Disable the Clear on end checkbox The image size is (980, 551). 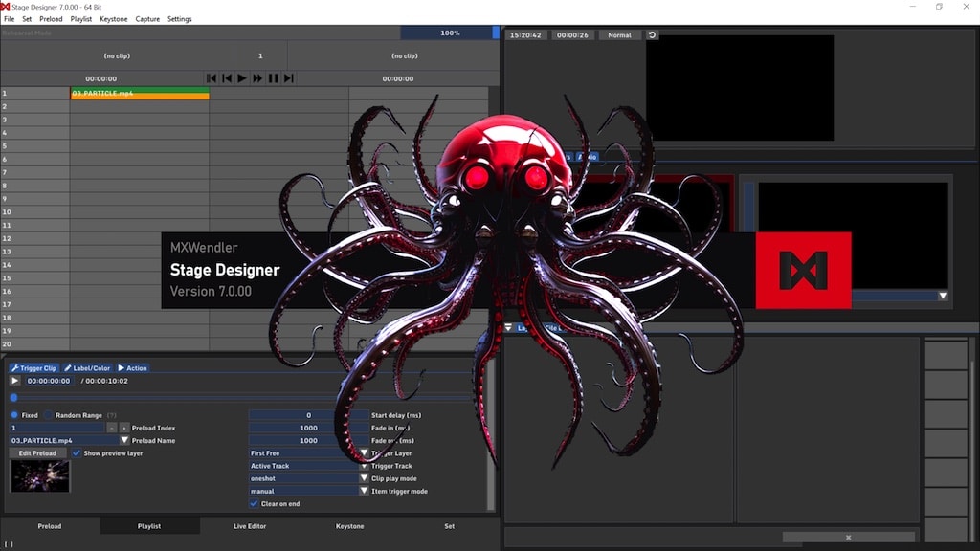(x=255, y=503)
